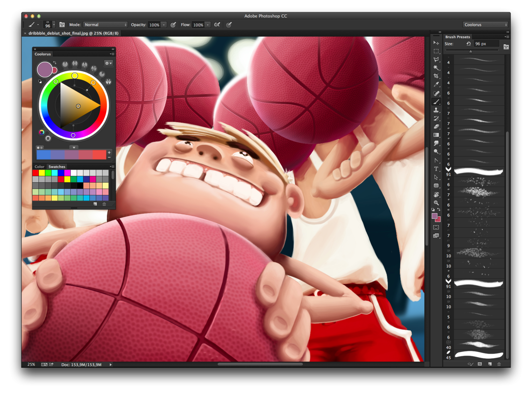
Task: Expand the Coolorus mixer arrow
Action: coord(74,148)
